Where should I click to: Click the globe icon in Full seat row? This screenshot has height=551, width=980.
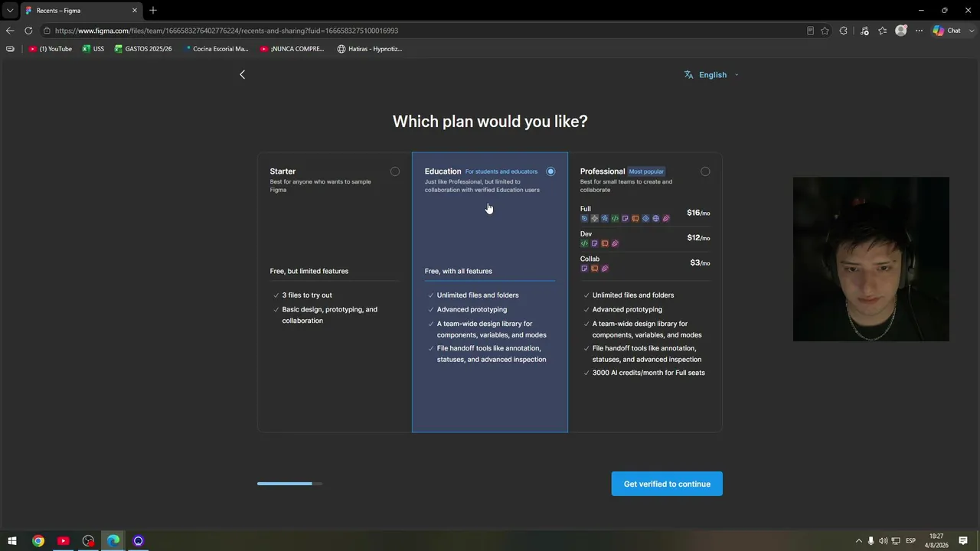(655, 219)
